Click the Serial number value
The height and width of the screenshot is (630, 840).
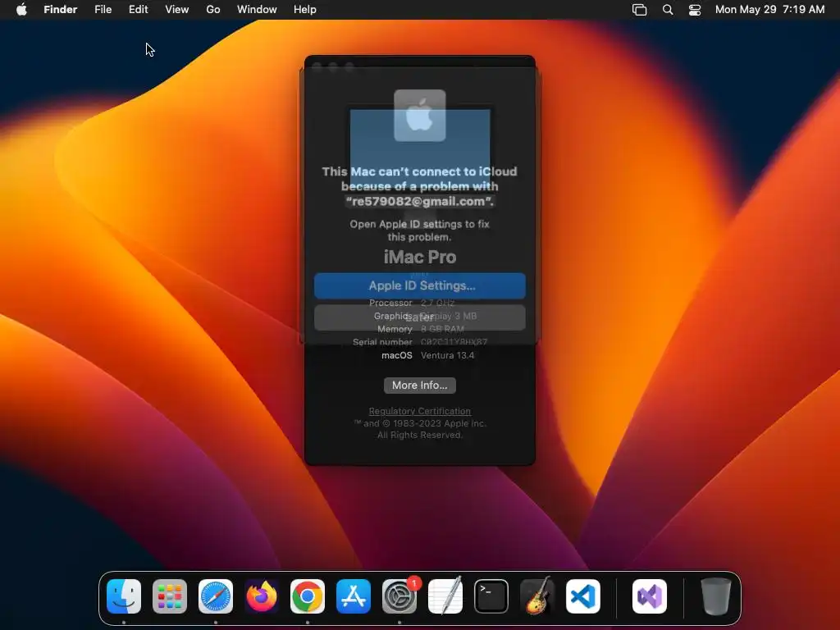[454, 342]
